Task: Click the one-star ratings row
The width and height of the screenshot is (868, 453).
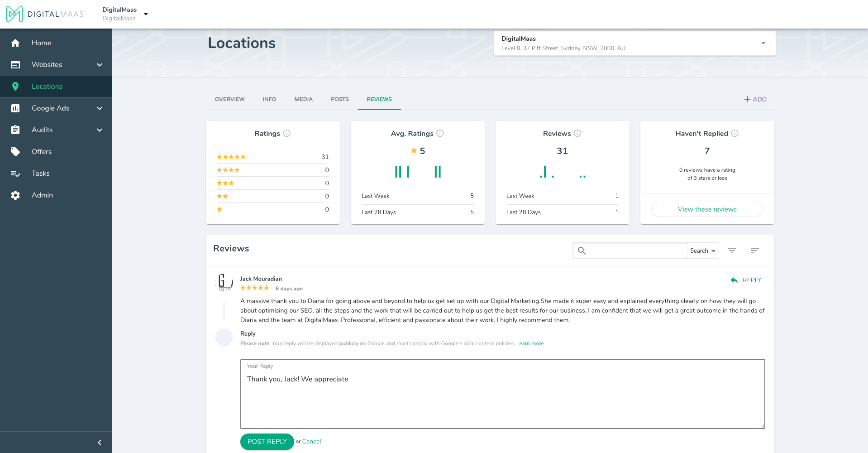Action: pos(273,209)
